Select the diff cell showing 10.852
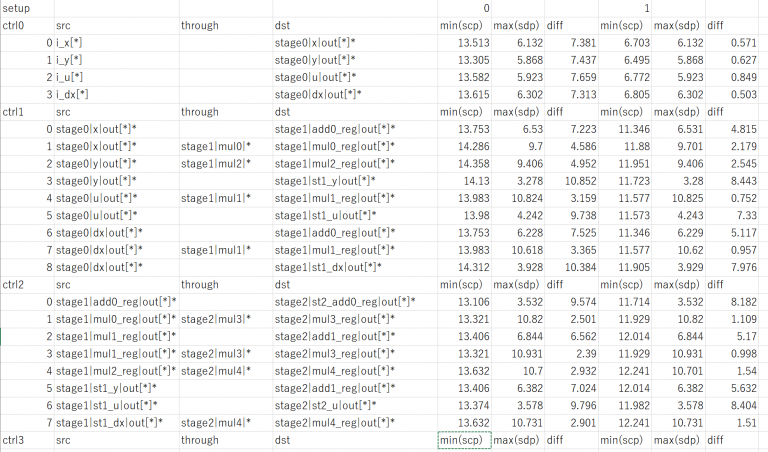Screen dimensions: 768x452 (577, 181)
